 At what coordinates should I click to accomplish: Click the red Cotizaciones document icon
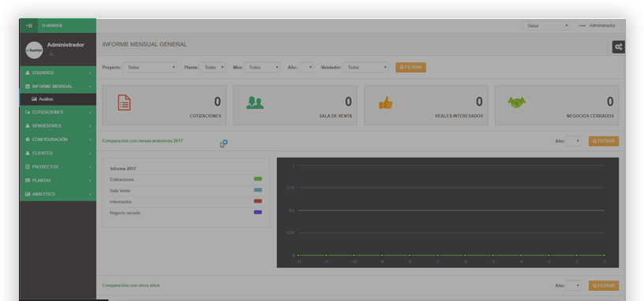click(124, 102)
